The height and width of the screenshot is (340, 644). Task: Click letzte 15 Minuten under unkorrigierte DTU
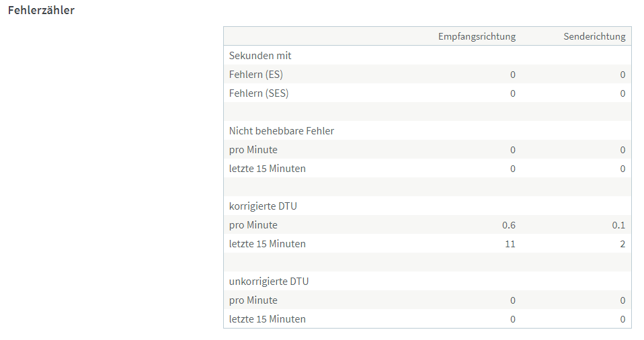268,319
